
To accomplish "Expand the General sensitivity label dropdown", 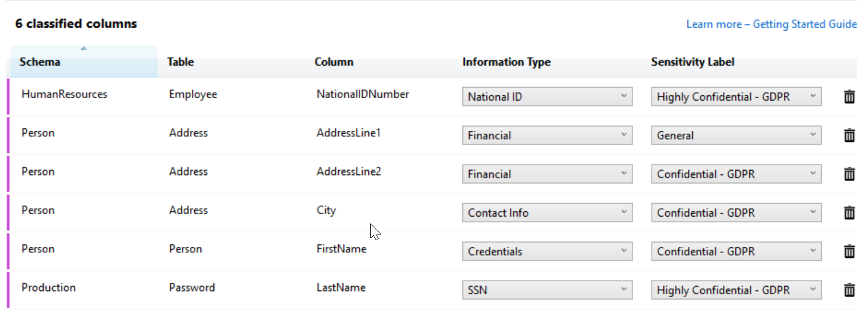I will coord(736,135).
